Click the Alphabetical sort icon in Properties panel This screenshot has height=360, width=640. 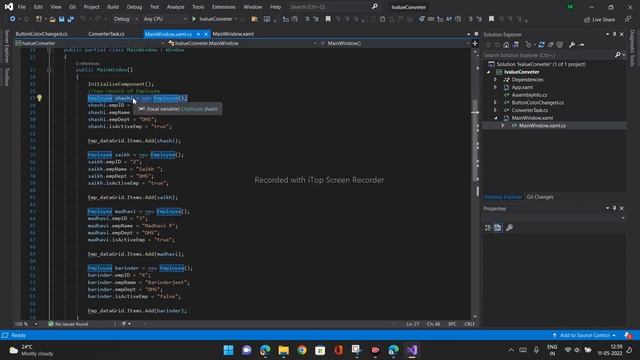(498, 228)
